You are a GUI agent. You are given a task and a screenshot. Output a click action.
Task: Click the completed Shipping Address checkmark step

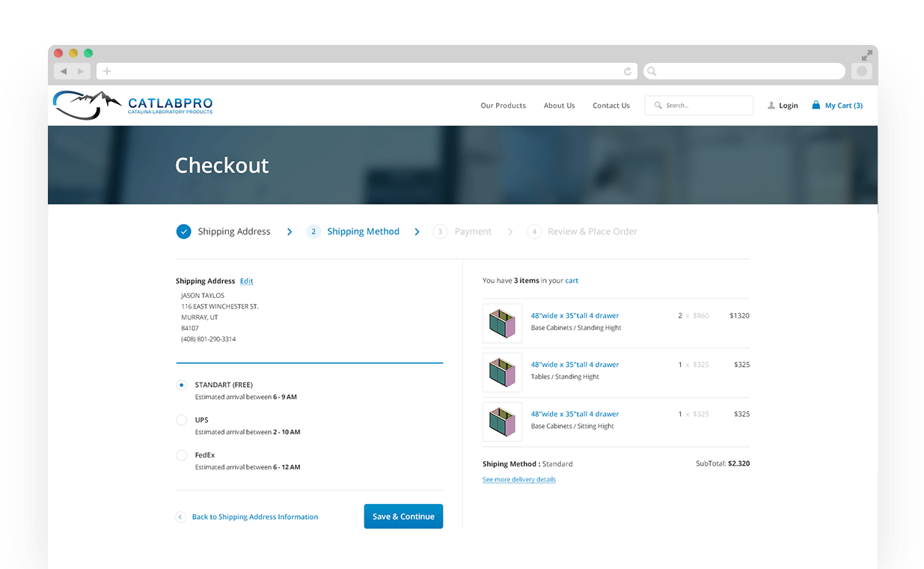point(183,232)
